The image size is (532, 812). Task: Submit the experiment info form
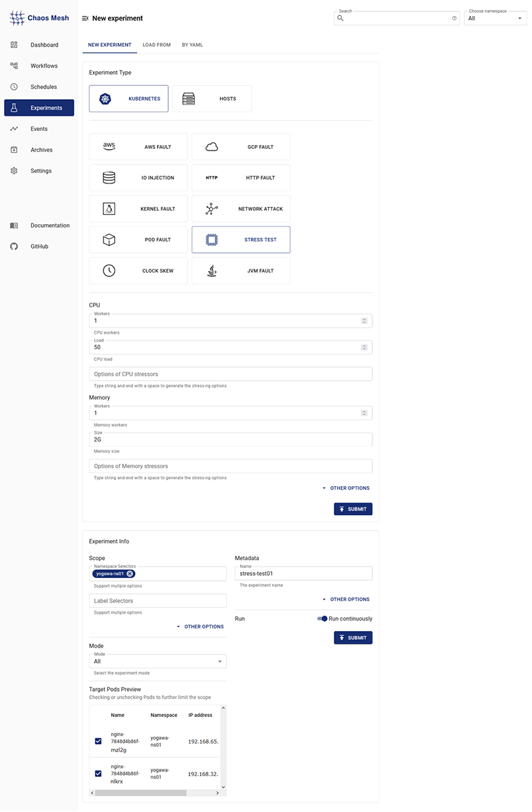(x=353, y=638)
